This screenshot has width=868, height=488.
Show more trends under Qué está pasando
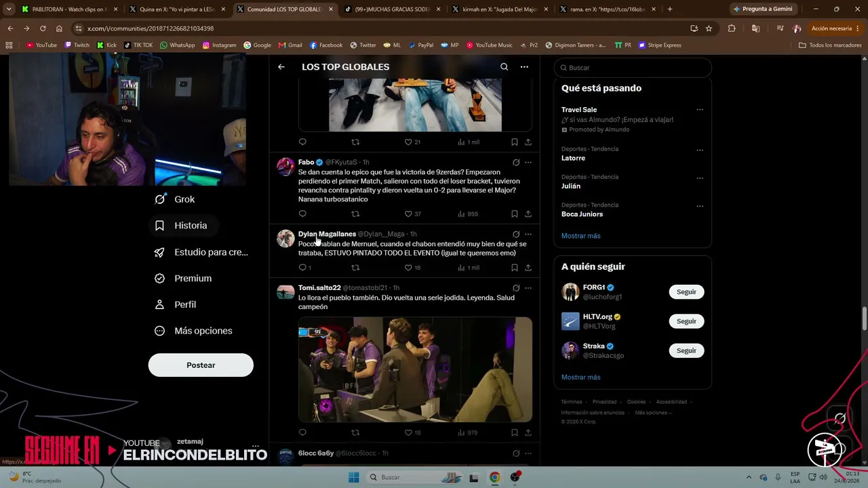pyautogui.click(x=580, y=236)
